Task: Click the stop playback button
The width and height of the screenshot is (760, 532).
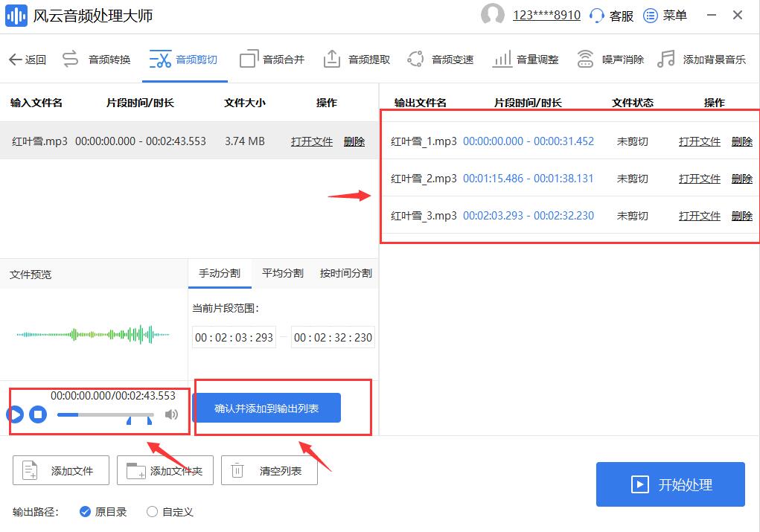Action: point(38,414)
